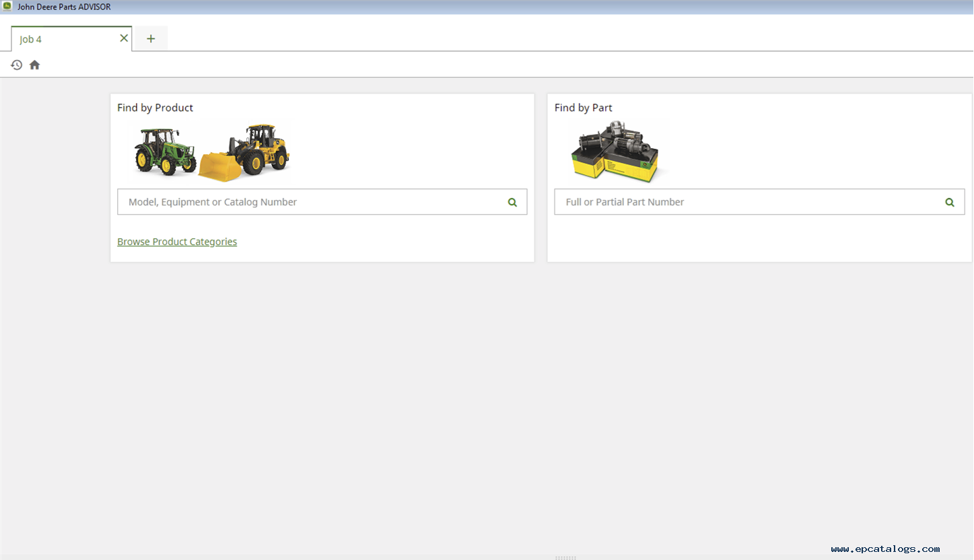Click the boxed parts image
The image size is (974, 560).
pyautogui.click(x=614, y=153)
